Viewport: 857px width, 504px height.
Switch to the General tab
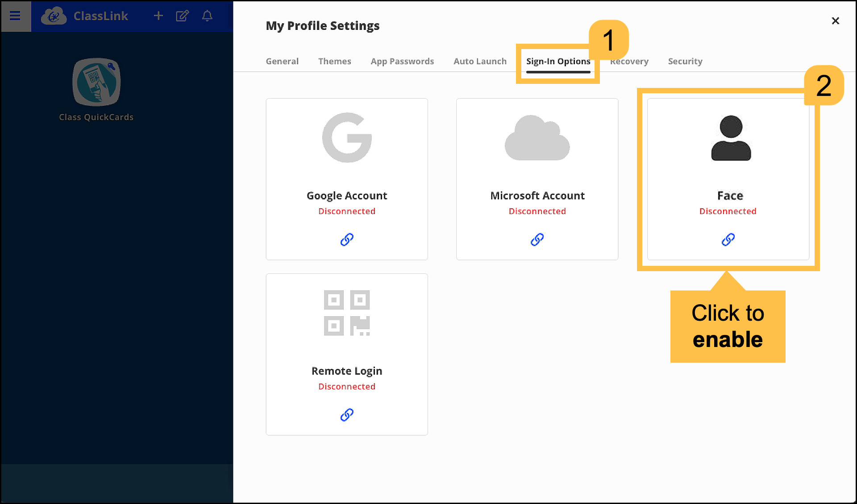tap(282, 61)
